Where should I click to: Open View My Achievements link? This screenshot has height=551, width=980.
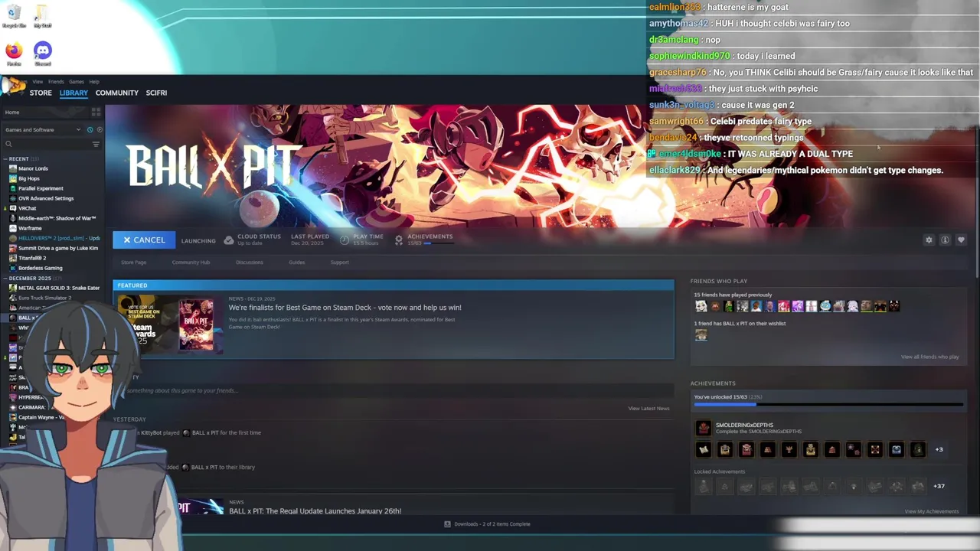click(931, 511)
